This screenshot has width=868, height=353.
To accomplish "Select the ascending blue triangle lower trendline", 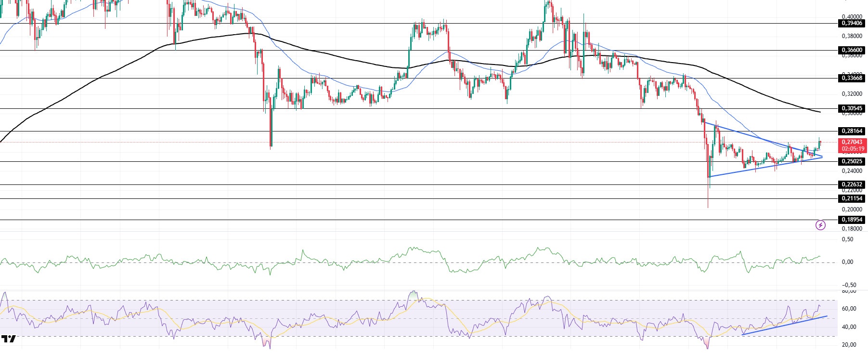I will (765, 167).
